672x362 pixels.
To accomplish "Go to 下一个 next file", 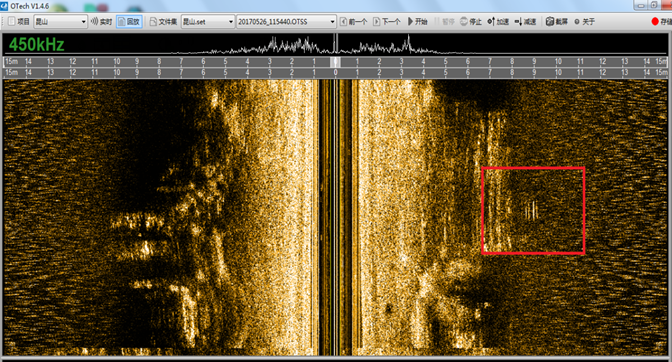I will click(x=387, y=21).
